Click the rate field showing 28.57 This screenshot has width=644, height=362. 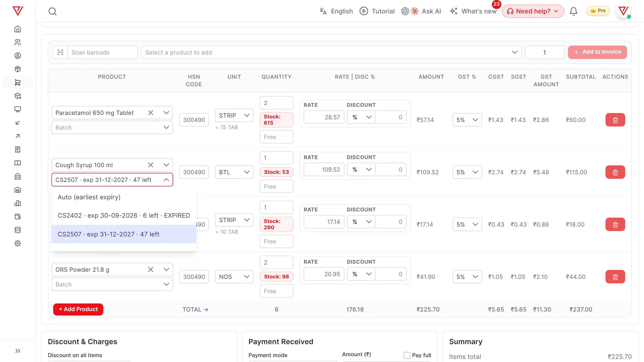click(324, 117)
